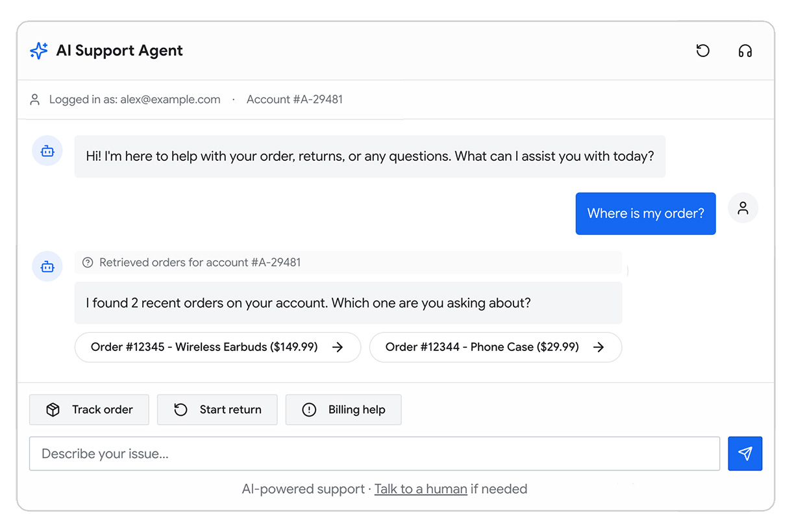Image resolution: width=792 pixels, height=532 pixels.
Task: Click the bot avatar beside Retrieved orders
Action: click(47, 266)
